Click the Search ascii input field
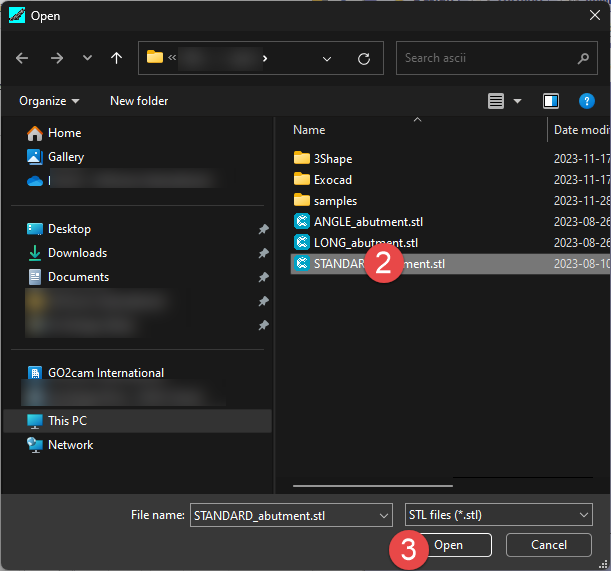The image size is (611, 571). point(487,58)
